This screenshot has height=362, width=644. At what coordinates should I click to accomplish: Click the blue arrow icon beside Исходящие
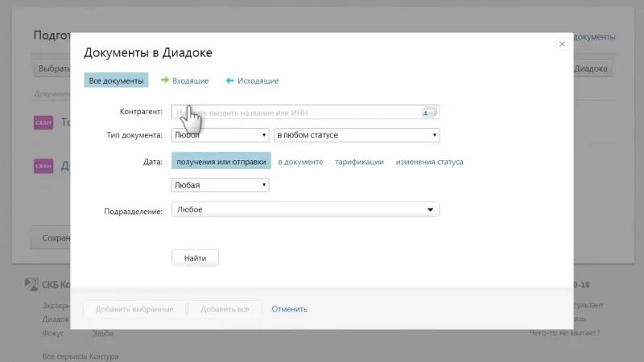[229, 80]
